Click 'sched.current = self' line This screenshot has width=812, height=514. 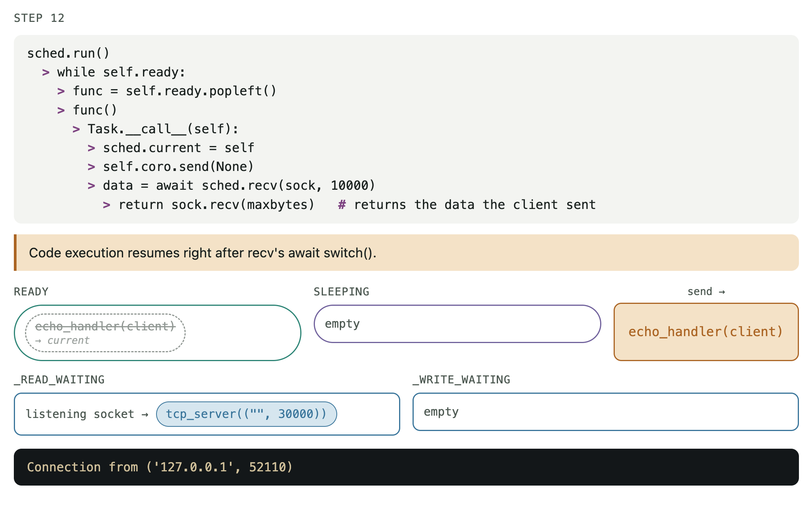point(179,148)
